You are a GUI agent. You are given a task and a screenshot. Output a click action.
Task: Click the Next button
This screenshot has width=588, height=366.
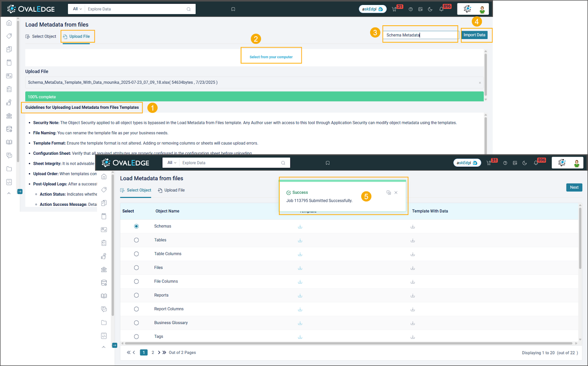click(x=574, y=187)
